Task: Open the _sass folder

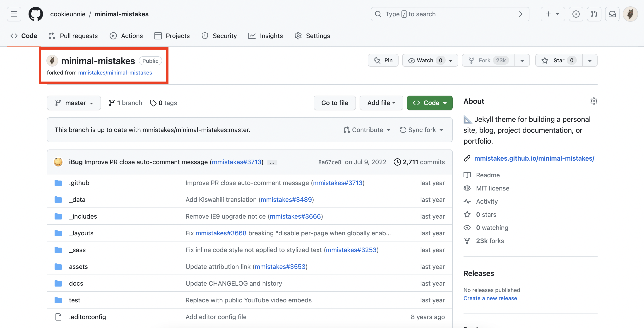Action: pos(77,250)
